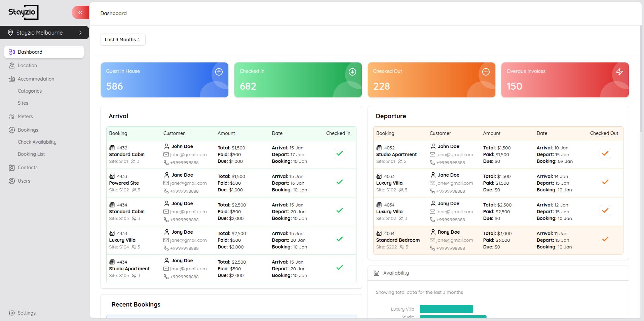The image size is (644, 321).
Task: Toggle checked-out mark for Standard Bedroom booking
Action: tap(605, 239)
